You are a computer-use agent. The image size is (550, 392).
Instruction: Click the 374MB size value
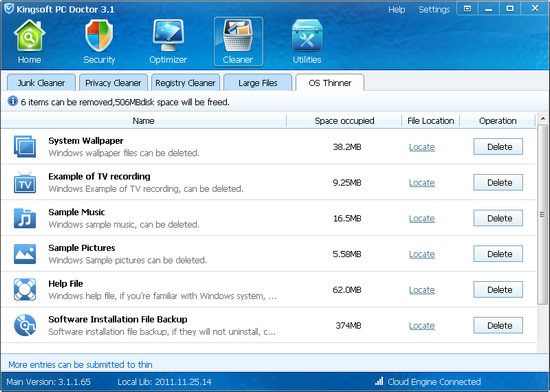tap(348, 326)
